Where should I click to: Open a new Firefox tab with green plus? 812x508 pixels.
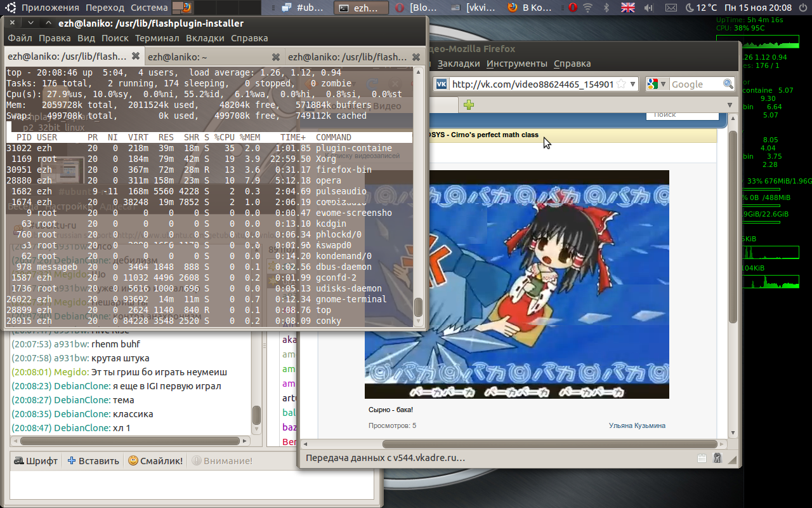(469, 105)
